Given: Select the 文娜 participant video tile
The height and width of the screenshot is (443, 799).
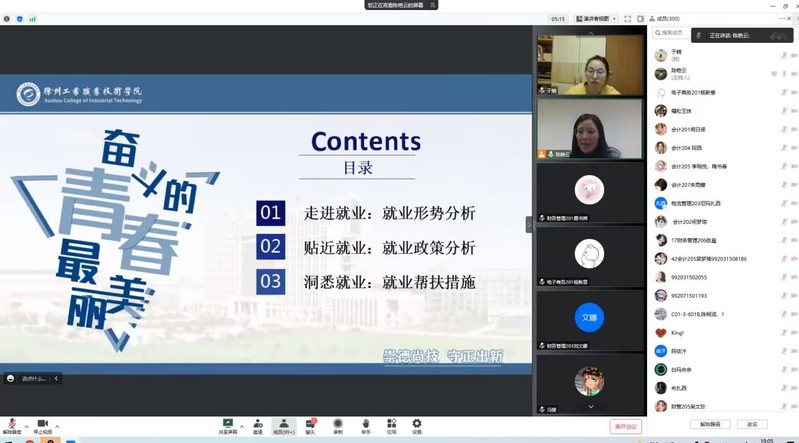Looking at the screenshot, I should pos(589,317).
